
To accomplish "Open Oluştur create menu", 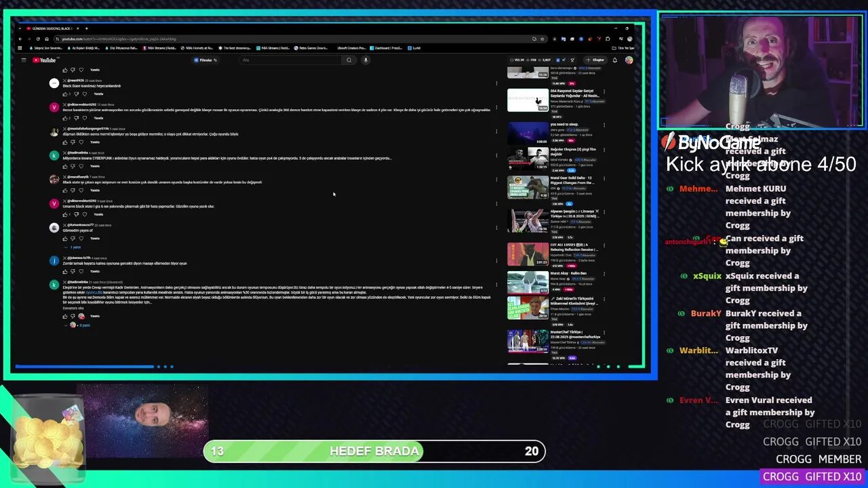I will tap(595, 60).
